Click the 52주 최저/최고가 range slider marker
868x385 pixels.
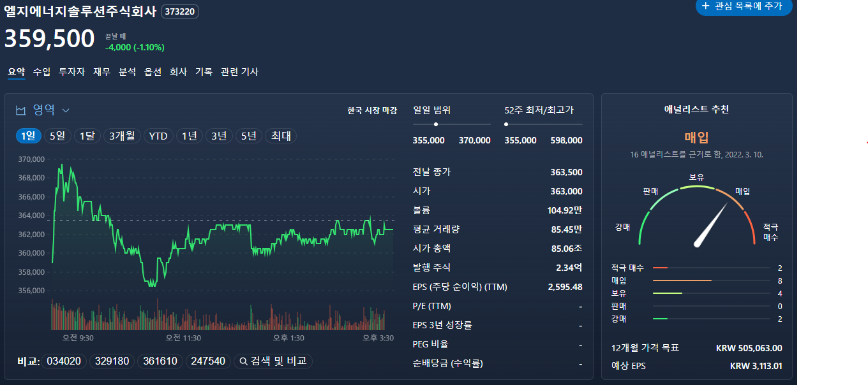(506, 124)
